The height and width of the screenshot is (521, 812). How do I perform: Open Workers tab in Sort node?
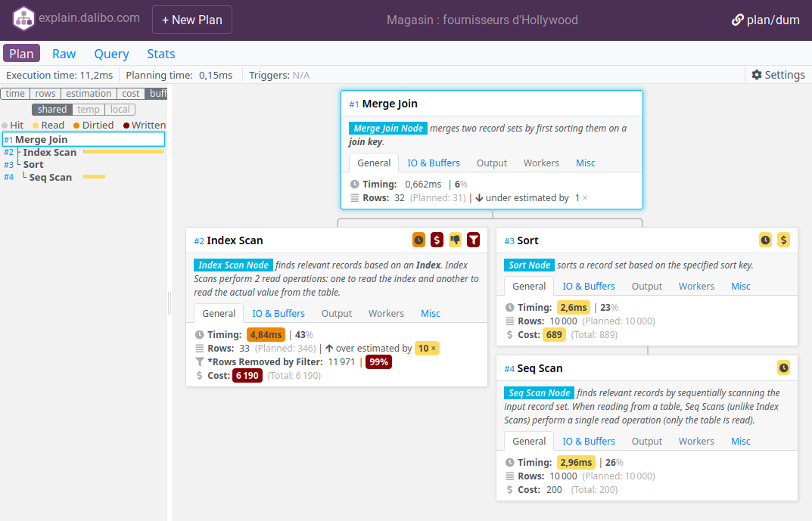point(696,286)
